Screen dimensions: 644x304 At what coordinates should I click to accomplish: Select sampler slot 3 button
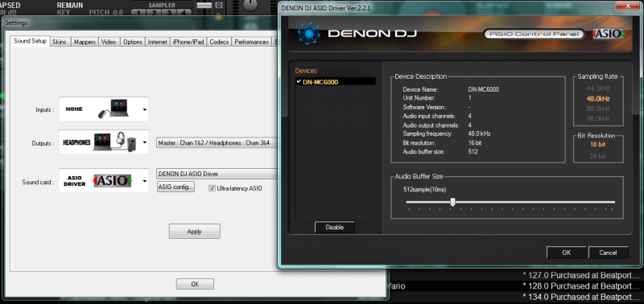point(168,12)
